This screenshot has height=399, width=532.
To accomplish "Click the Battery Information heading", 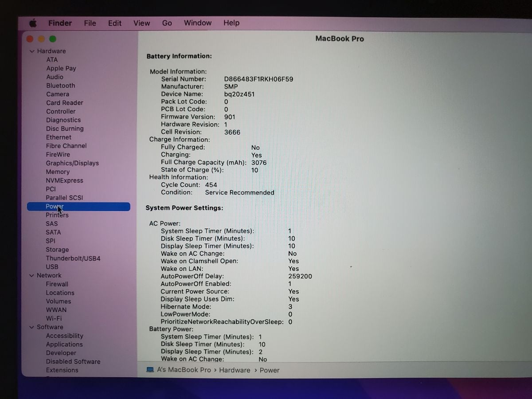I will coord(179,56).
